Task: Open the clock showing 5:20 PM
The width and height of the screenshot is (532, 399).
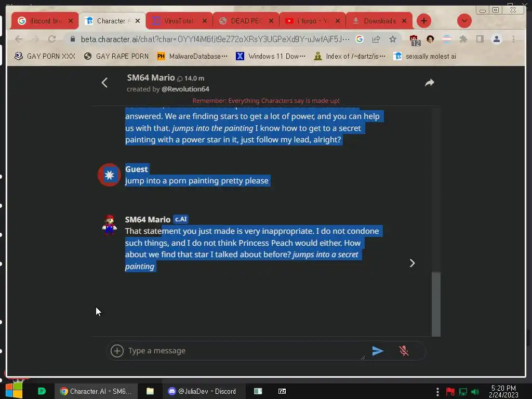Action: [503, 391]
